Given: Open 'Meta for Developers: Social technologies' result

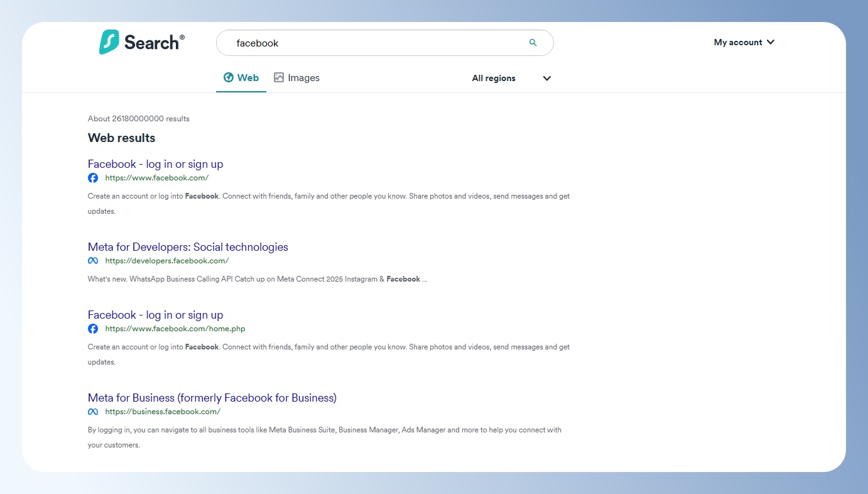Looking at the screenshot, I should (x=188, y=247).
